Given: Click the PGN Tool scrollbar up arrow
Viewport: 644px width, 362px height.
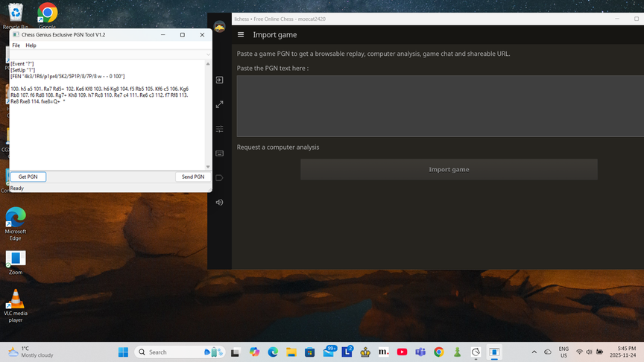Looking at the screenshot, I should tap(208, 64).
